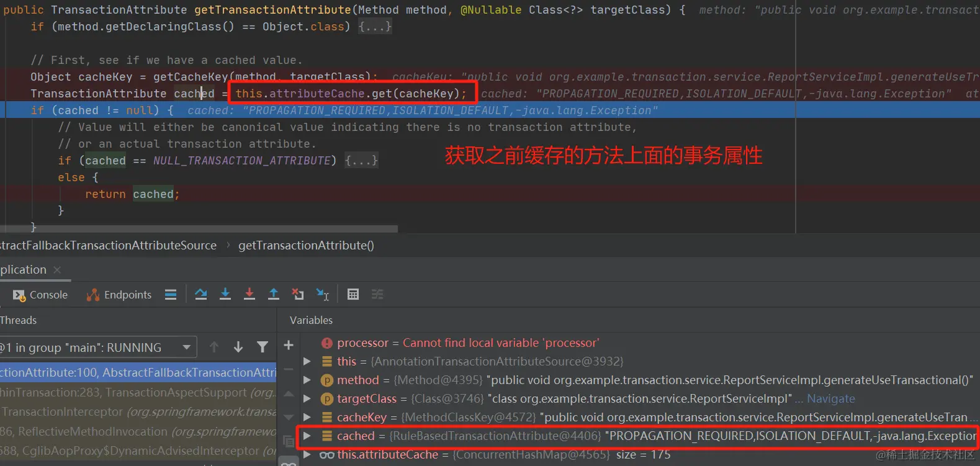Expand folded block after NULL_TRANSACTION_ATTRIBUTE check
Image resolution: width=980 pixels, height=466 pixels.
(x=361, y=161)
